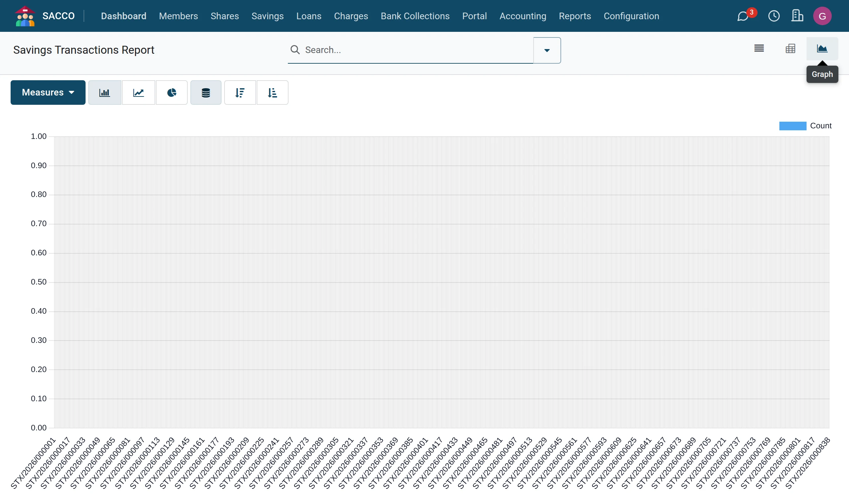Open activities clock icon
This screenshot has width=849, height=504.
point(774,16)
